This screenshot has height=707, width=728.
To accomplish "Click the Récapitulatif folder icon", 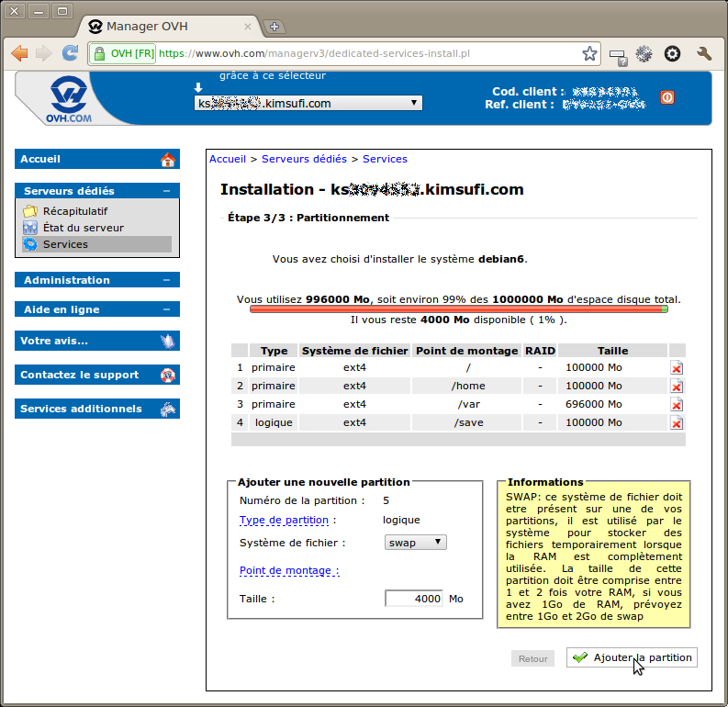I will click(30, 211).
